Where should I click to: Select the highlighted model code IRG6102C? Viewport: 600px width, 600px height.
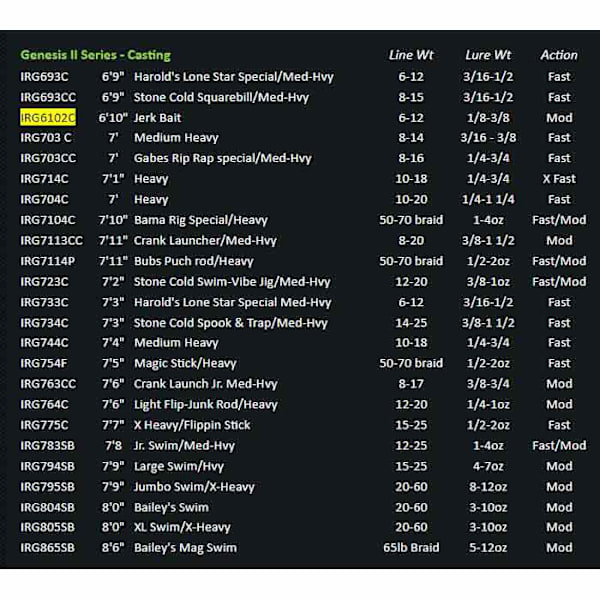pos(48,117)
